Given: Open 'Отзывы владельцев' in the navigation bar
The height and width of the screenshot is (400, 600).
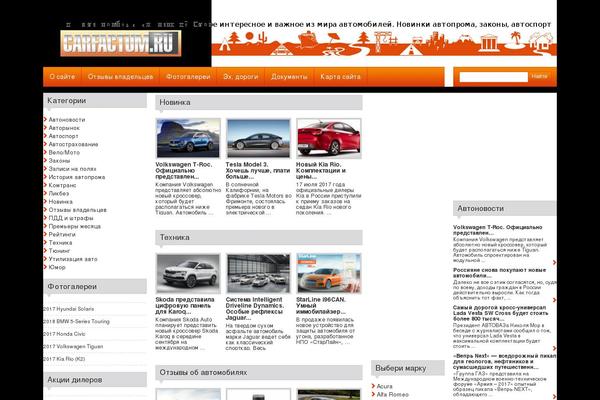Looking at the screenshot, I should coord(121,77).
